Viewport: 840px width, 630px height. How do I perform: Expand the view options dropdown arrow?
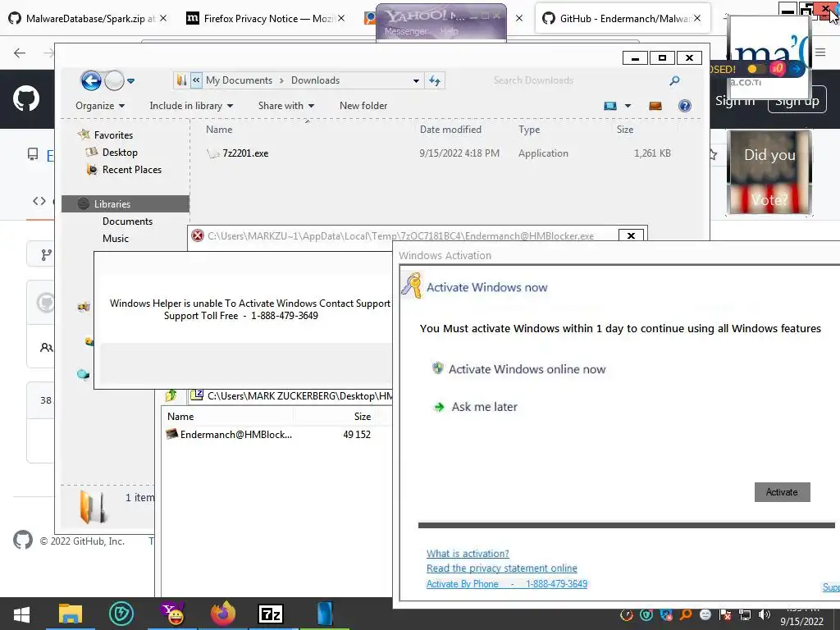[628, 106]
